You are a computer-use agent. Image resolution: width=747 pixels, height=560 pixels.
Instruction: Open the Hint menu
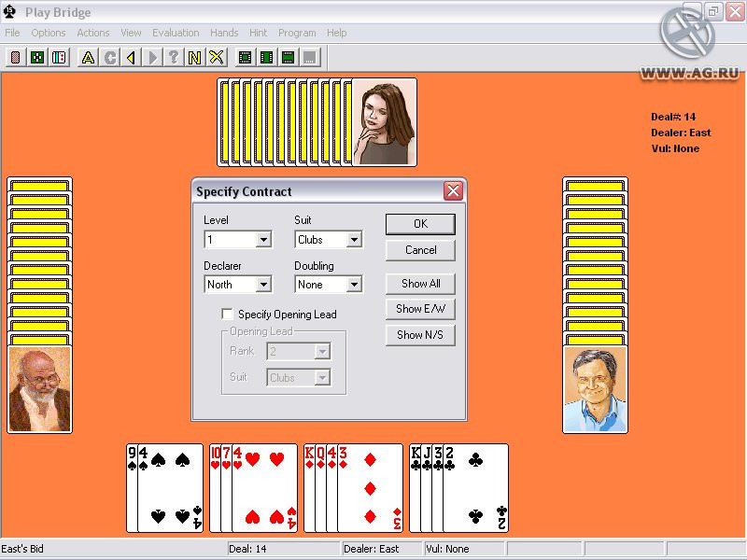point(258,33)
